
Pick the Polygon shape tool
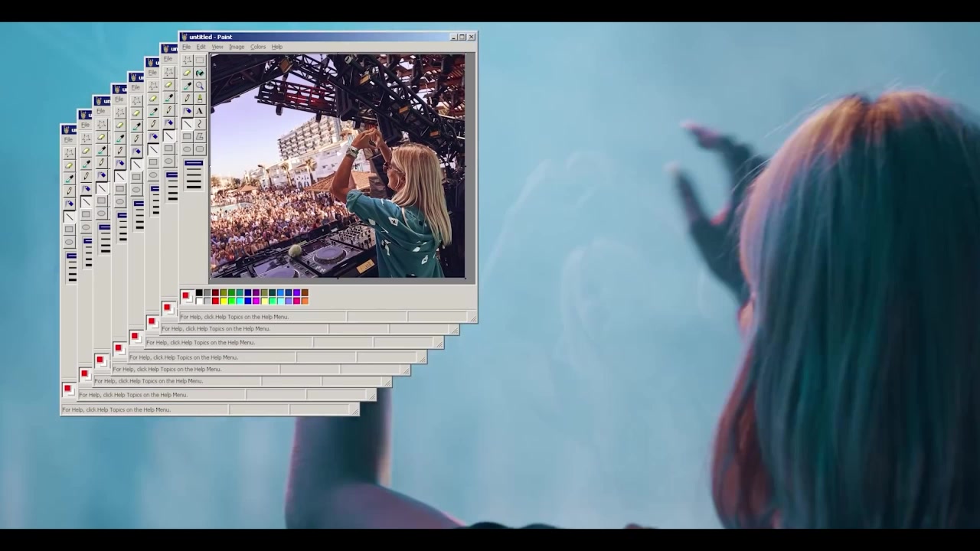[x=200, y=136]
